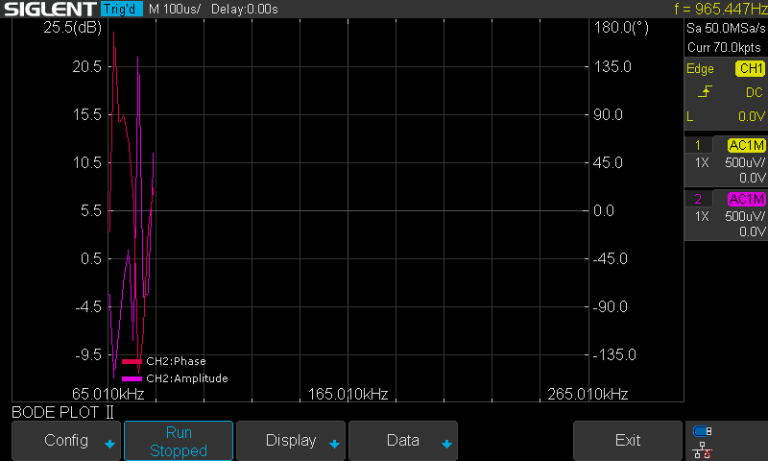This screenshot has height=461, width=768.
Task: Click the CH2:Amplitude magenta legend swatch
Action: [131, 379]
